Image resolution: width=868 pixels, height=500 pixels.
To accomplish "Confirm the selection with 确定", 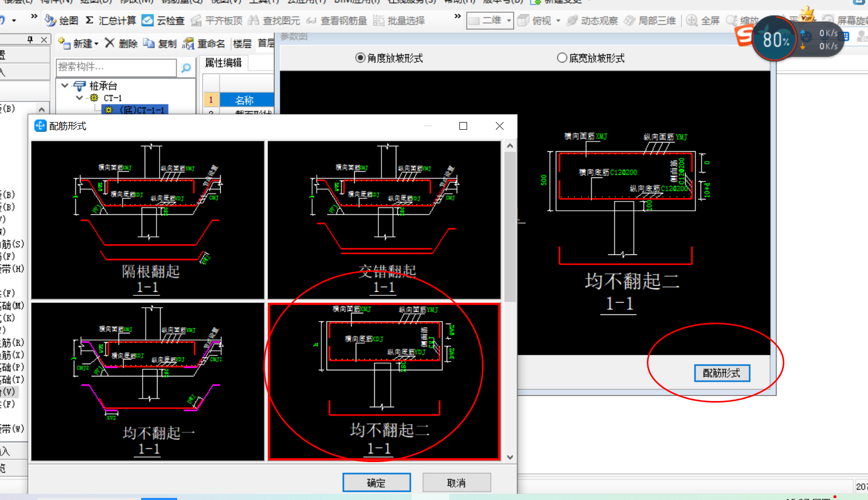I will click(376, 483).
